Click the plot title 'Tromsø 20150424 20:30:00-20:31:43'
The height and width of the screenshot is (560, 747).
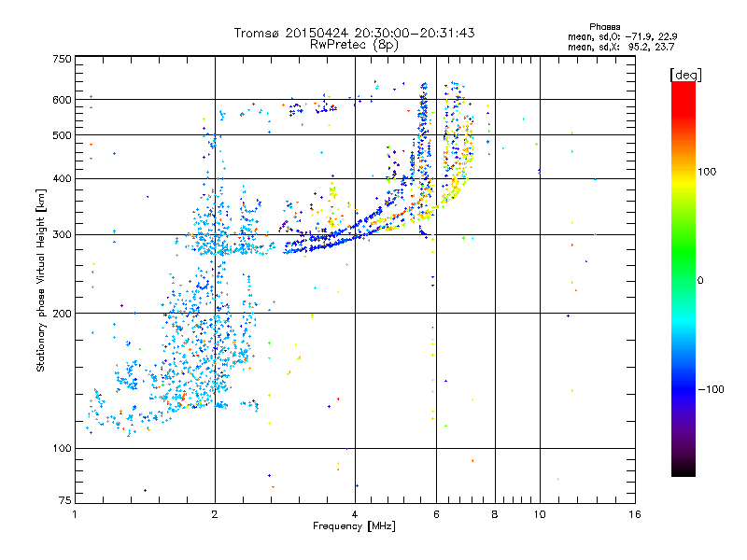pyautogui.click(x=355, y=33)
